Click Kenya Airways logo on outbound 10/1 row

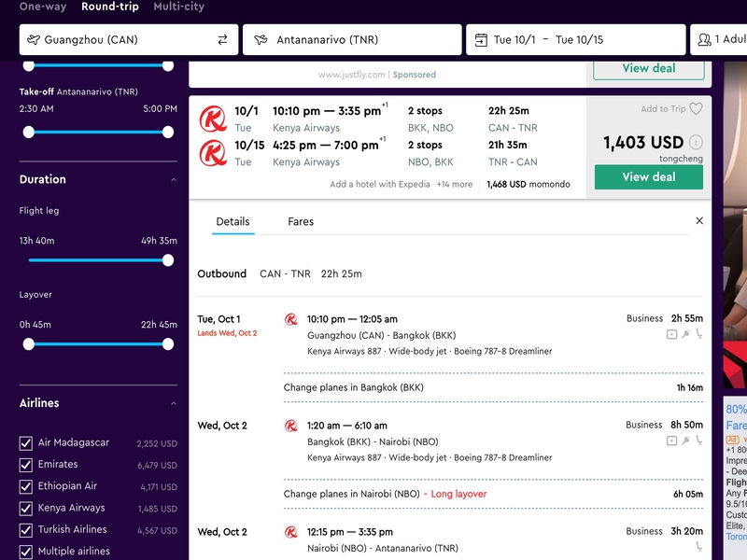[x=213, y=119]
